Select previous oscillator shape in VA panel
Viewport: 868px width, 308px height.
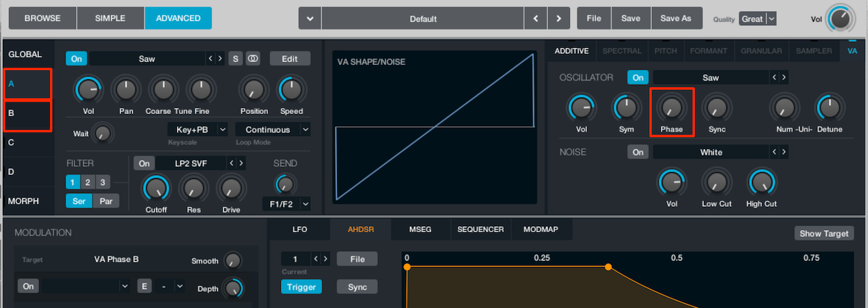pos(774,77)
